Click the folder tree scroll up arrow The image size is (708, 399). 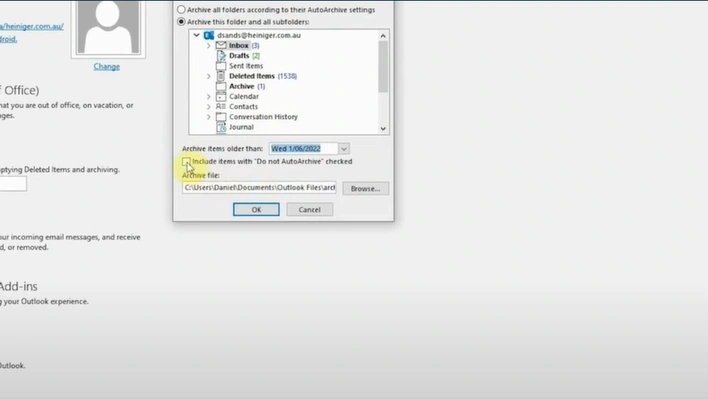(383, 36)
